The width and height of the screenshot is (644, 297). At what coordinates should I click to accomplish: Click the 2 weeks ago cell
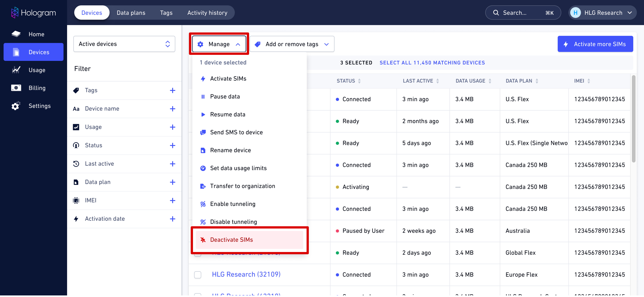point(423,231)
